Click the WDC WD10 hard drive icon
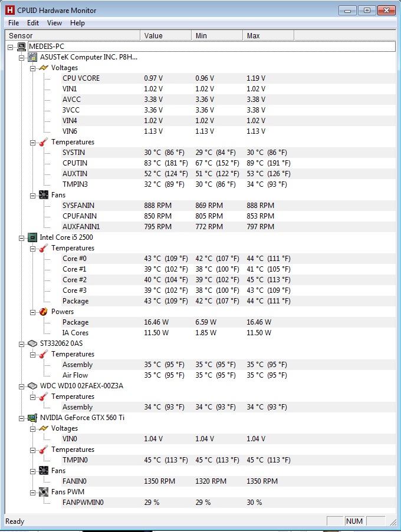The height and width of the screenshot is (532, 401). [x=32, y=386]
